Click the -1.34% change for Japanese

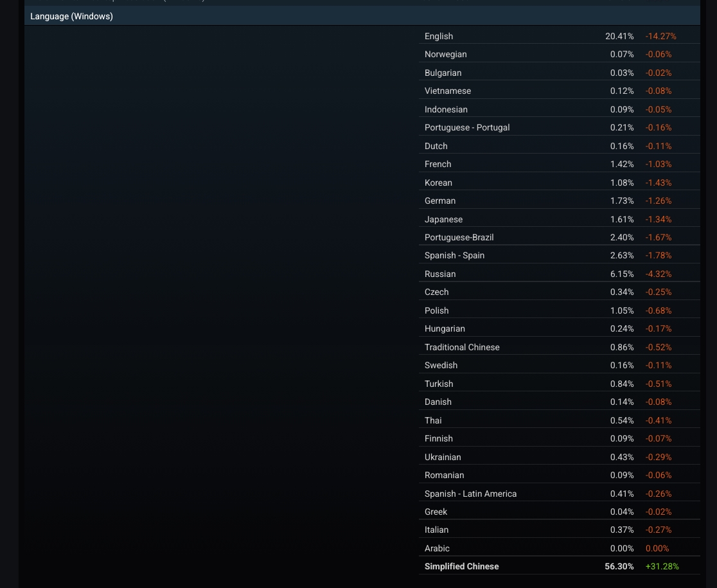(x=659, y=219)
